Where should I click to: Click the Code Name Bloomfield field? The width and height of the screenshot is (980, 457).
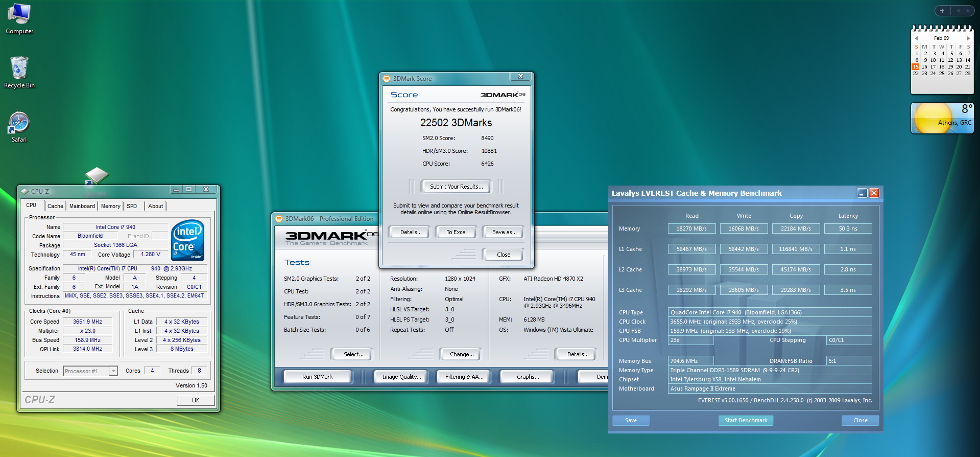pos(90,236)
